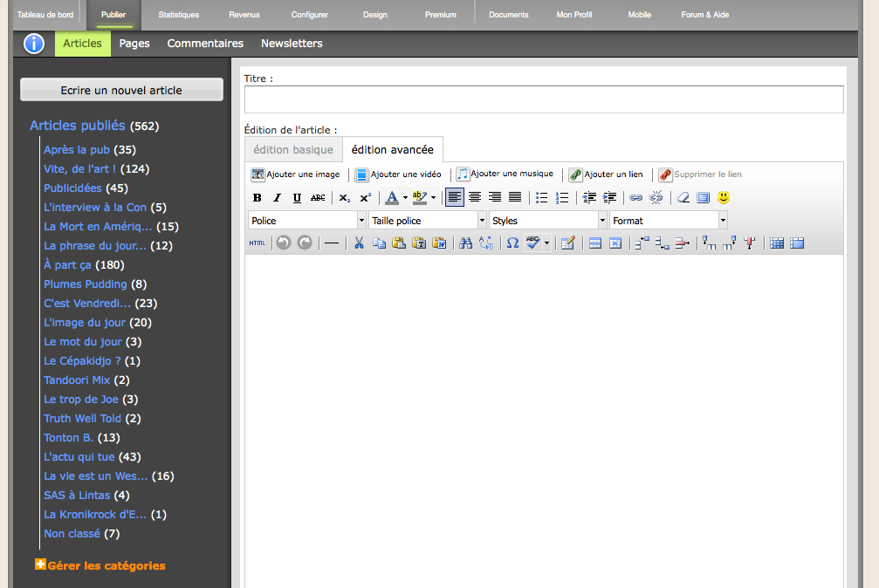Open the highlight color dropdown arrow
The image size is (879, 588).
coord(433,197)
